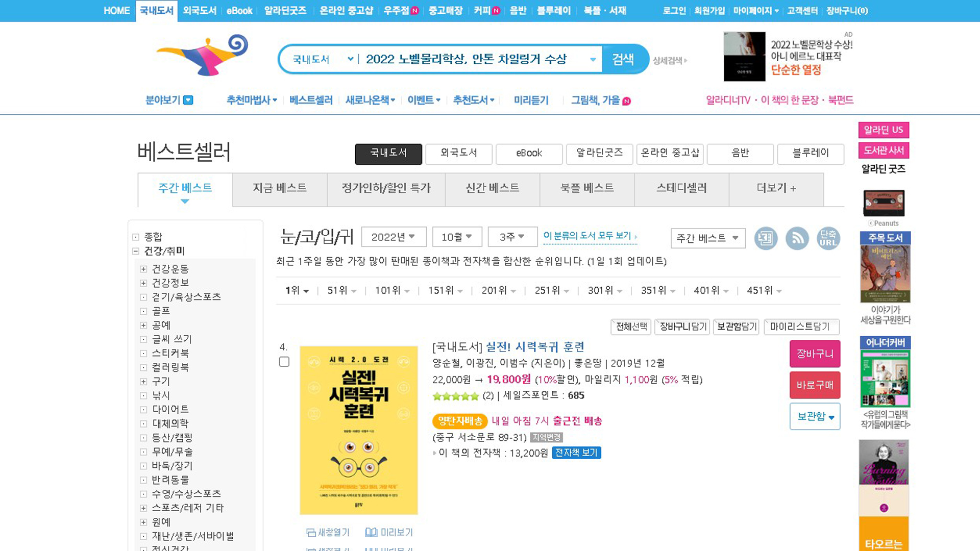
Task: Check the checkbox for book number 4
Action: [x=284, y=362]
